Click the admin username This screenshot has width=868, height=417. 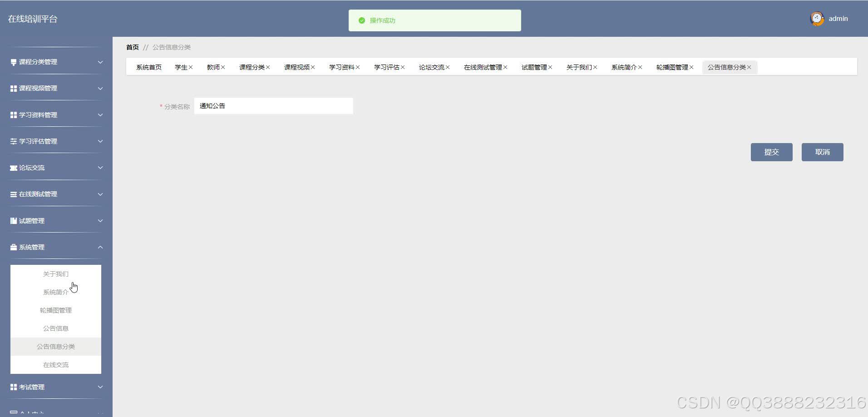[838, 19]
